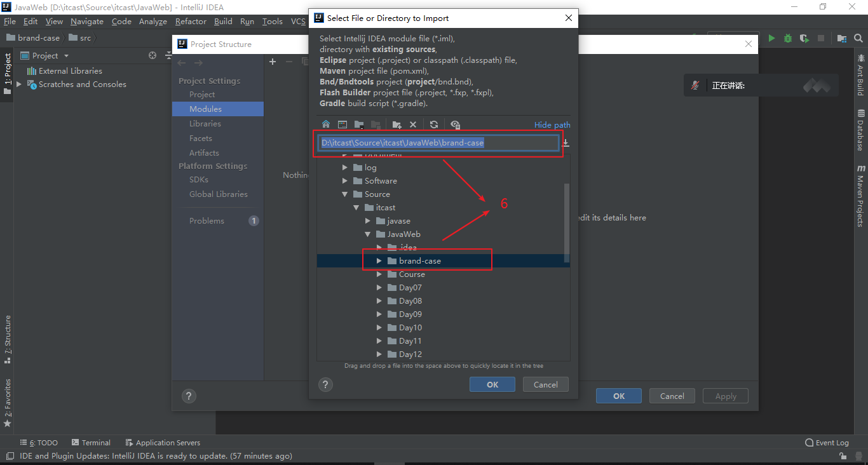
Task: Click the Delete (X) toolbar icon
Action: click(413, 125)
